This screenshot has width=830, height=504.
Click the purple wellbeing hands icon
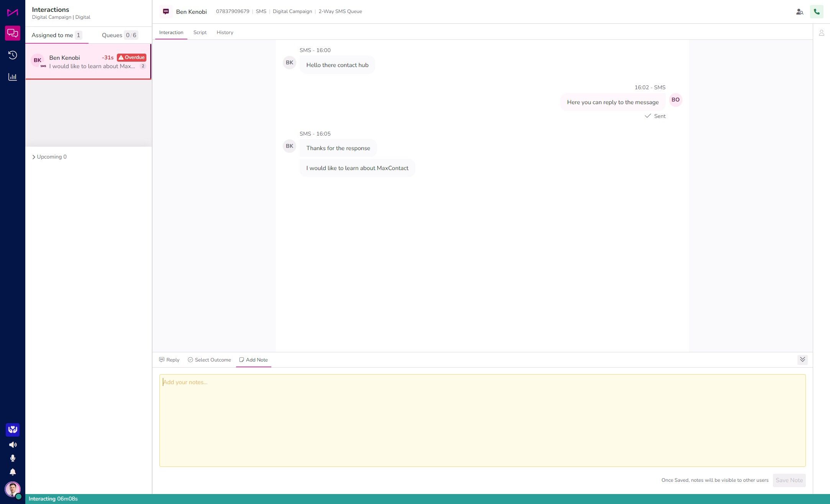pyautogui.click(x=13, y=430)
